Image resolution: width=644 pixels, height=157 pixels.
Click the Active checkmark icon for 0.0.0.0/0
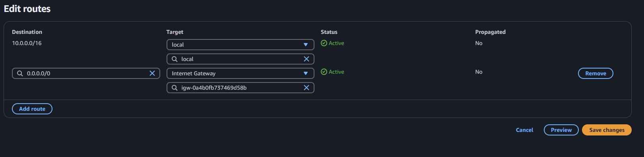click(x=324, y=72)
